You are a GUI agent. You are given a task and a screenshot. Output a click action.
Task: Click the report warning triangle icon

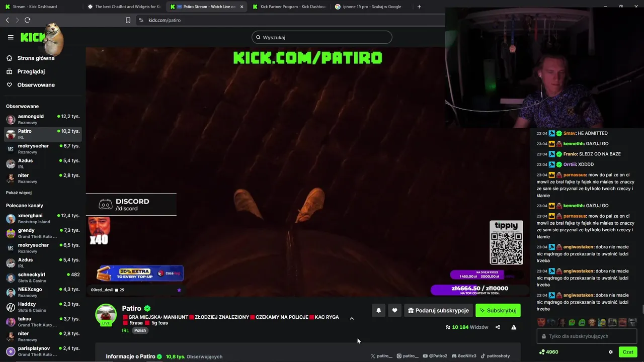[514, 327]
